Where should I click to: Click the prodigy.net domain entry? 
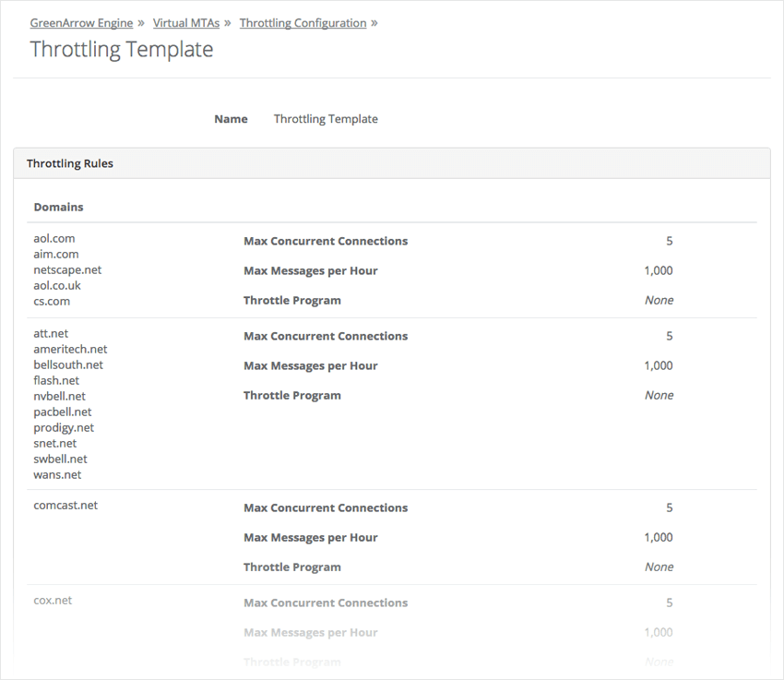64,427
